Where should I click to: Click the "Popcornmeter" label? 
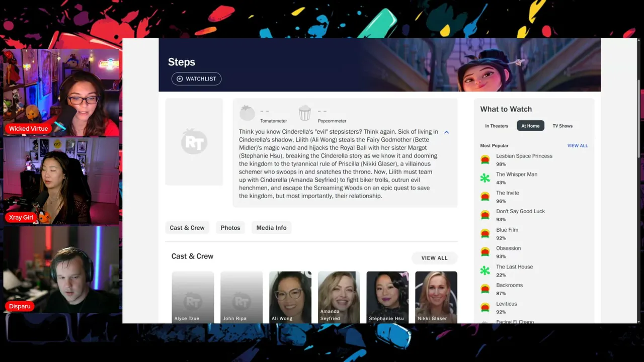coord(332,121)
